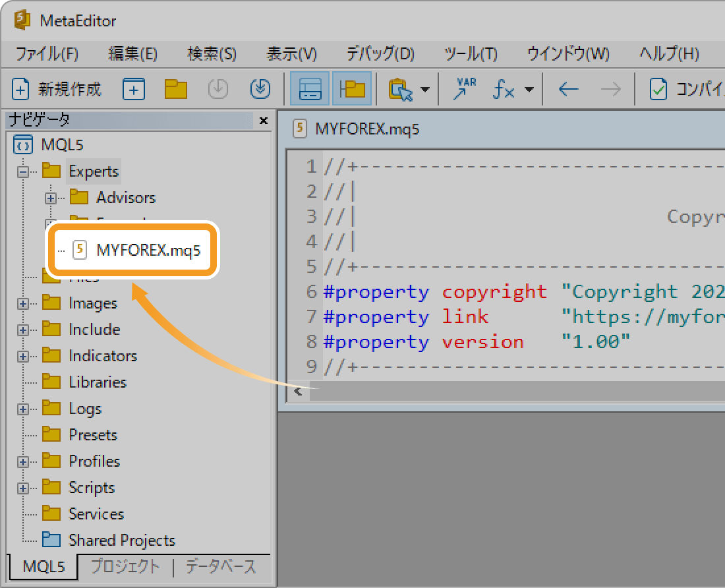Click the clipboard with cursor icon
Viewport: 725px width, 588px height.
(x=401, y=89)
